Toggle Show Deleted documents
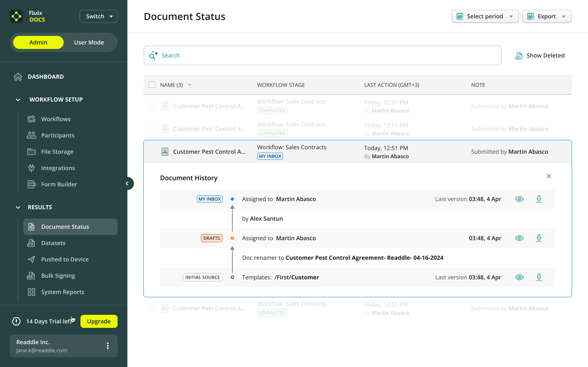Image resolution: width=588 pixels, height=367 pixels. click(x=540, y=55)
